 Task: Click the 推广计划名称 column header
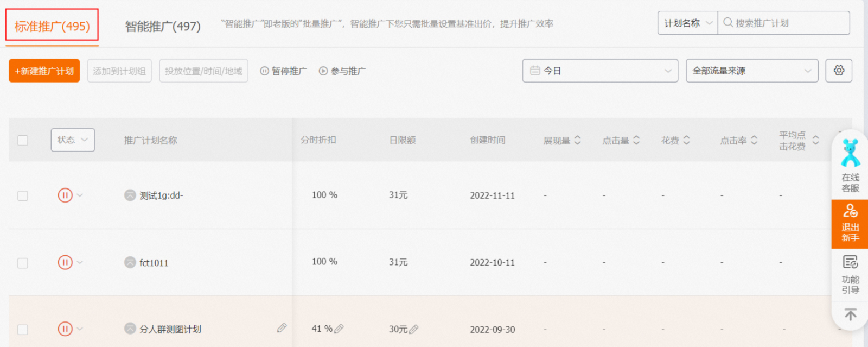click(150, 140)
